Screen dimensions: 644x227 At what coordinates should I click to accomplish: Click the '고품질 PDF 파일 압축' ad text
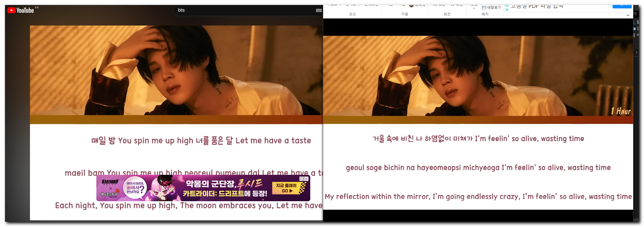click(537, 6)
